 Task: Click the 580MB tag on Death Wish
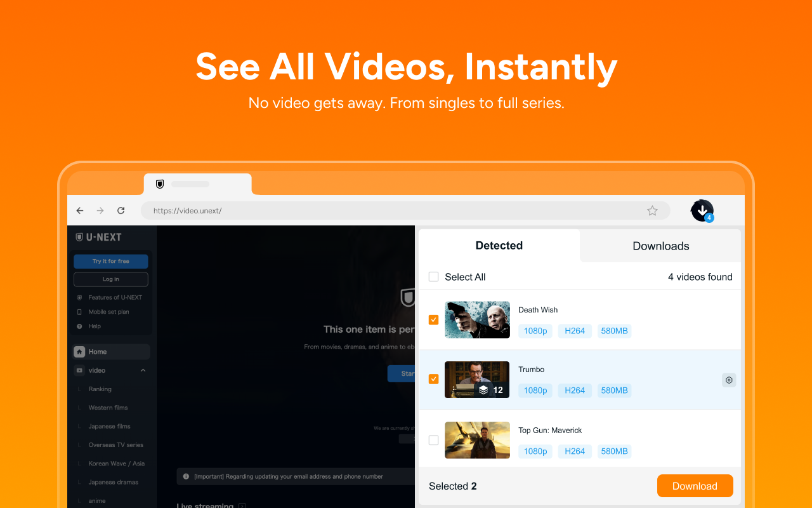coord(614,331)
